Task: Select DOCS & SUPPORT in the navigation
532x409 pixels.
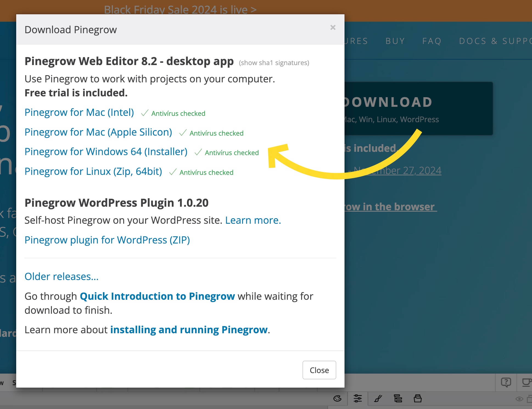Action: tap(494, 41)
